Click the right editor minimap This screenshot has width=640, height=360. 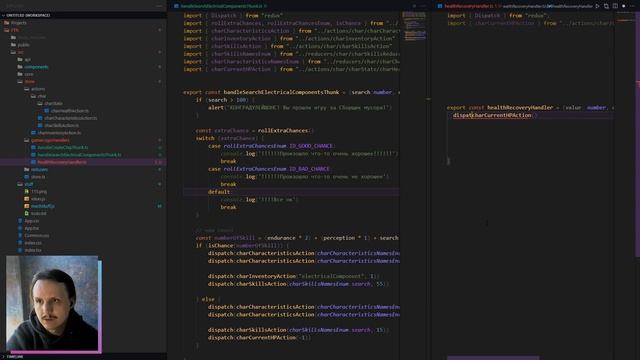point(625,18)
